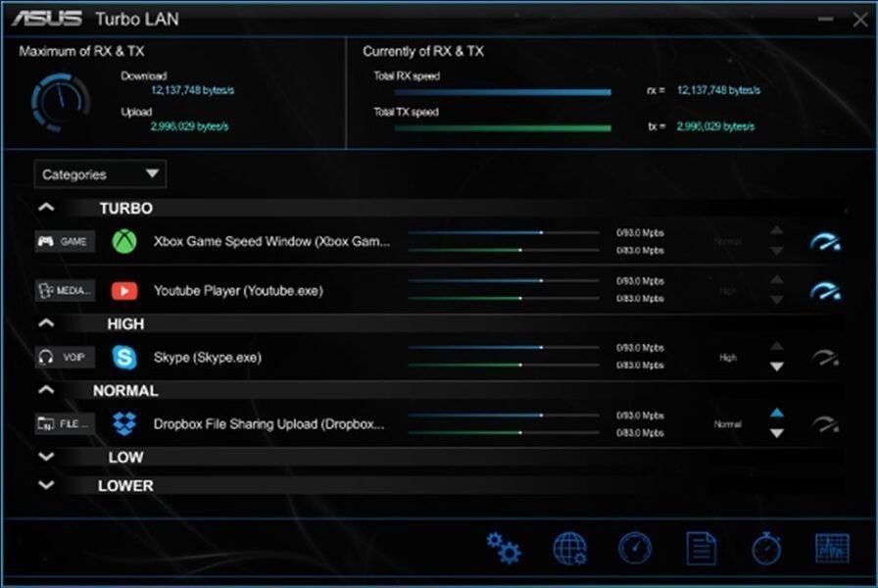Click the Xbox app icon

124,241
